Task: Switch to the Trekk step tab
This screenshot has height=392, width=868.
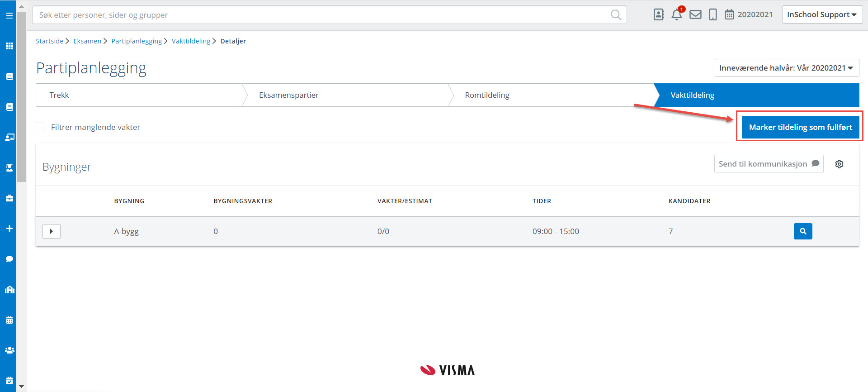Action: click(x=139, y=95)
